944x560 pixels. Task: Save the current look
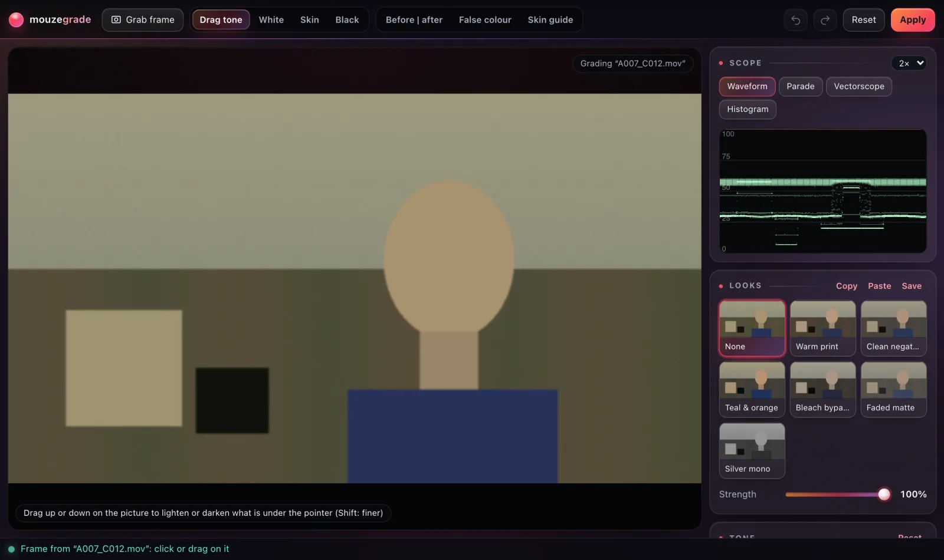point(911,286)
